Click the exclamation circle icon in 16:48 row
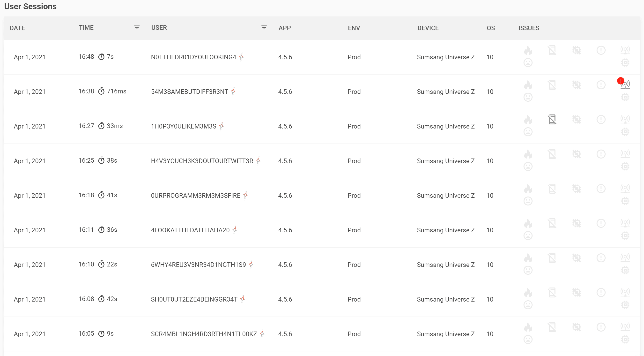Screen dimensions: 644x356 (x=601, y=50)
